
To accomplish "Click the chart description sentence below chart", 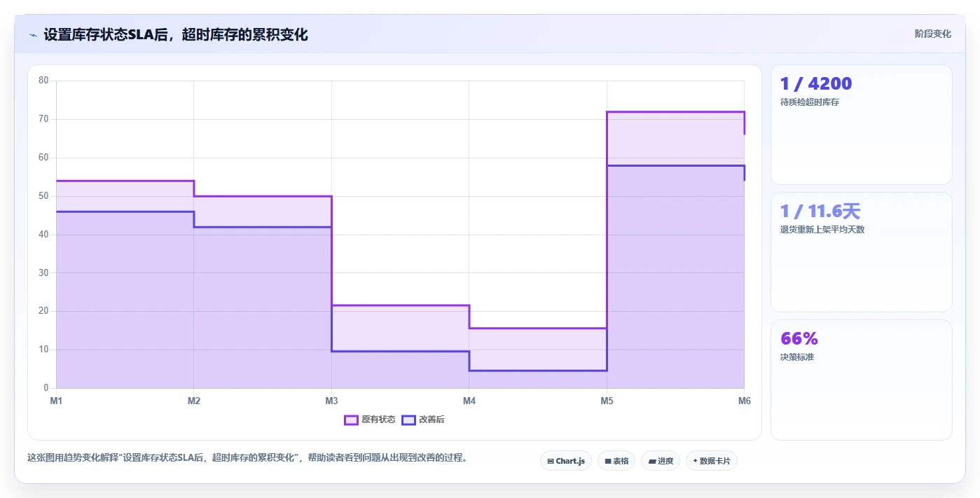I will [x=247, y=458].
